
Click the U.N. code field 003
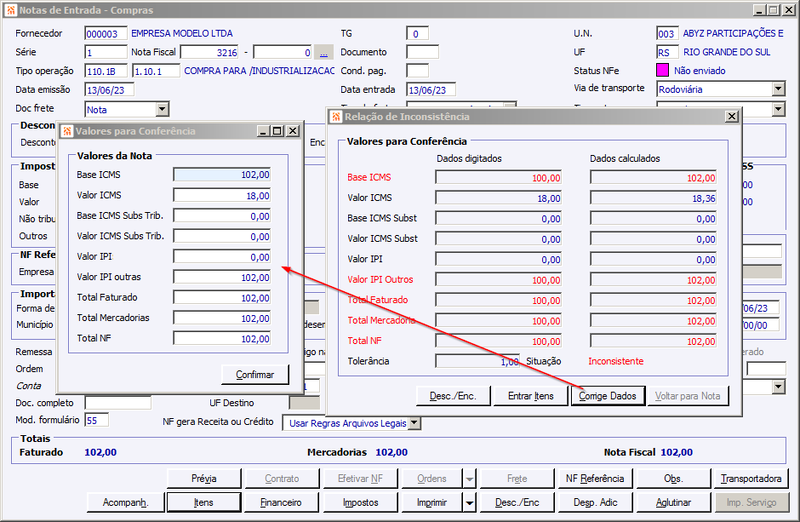(667, 34)
